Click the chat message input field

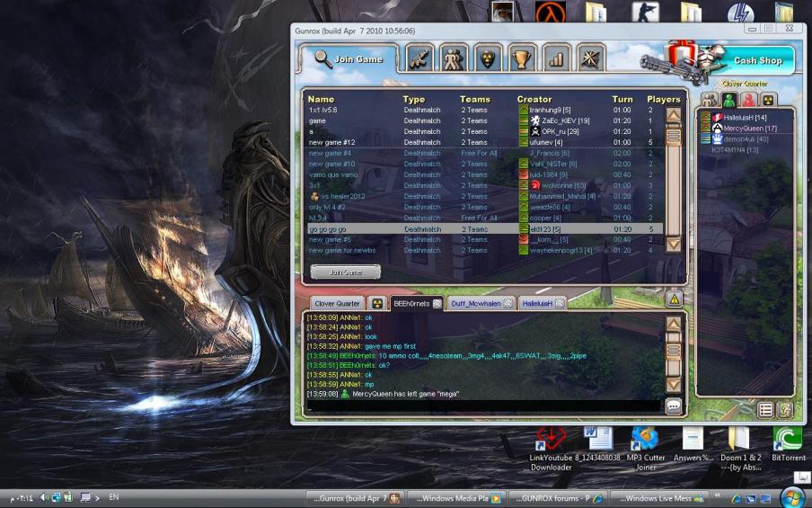[x=485, y=406]
